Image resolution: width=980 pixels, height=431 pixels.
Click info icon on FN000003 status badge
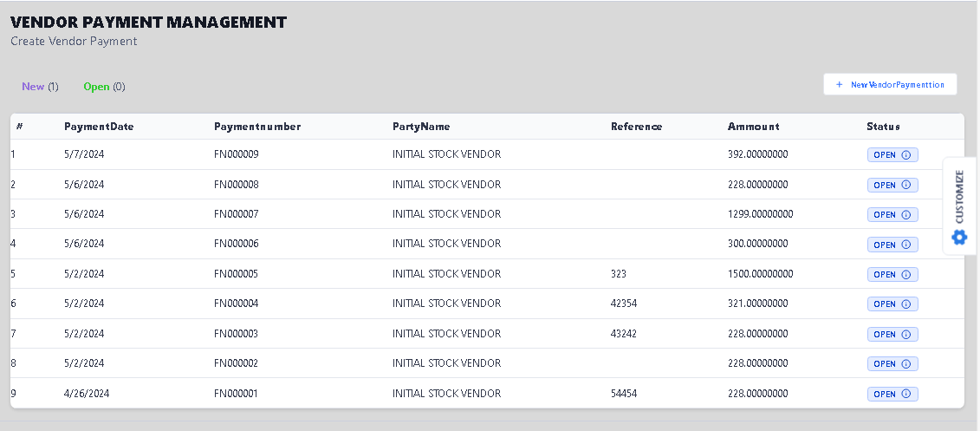coord(906,334)
